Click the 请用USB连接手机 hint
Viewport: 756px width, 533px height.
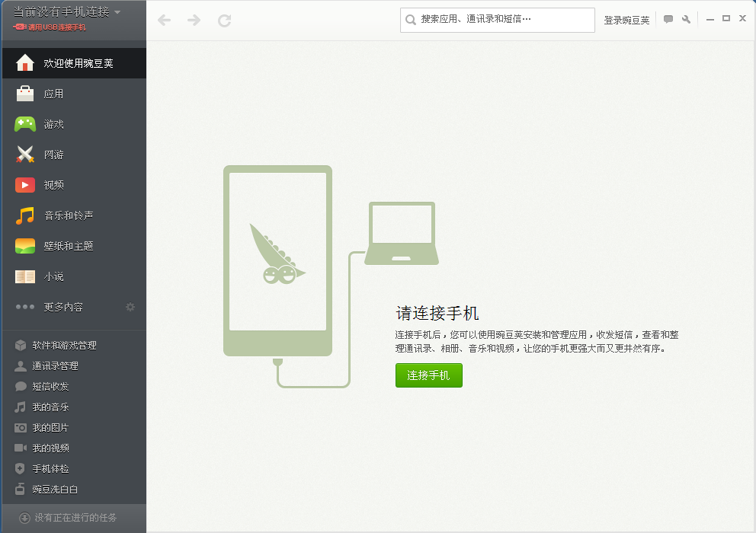50,27
